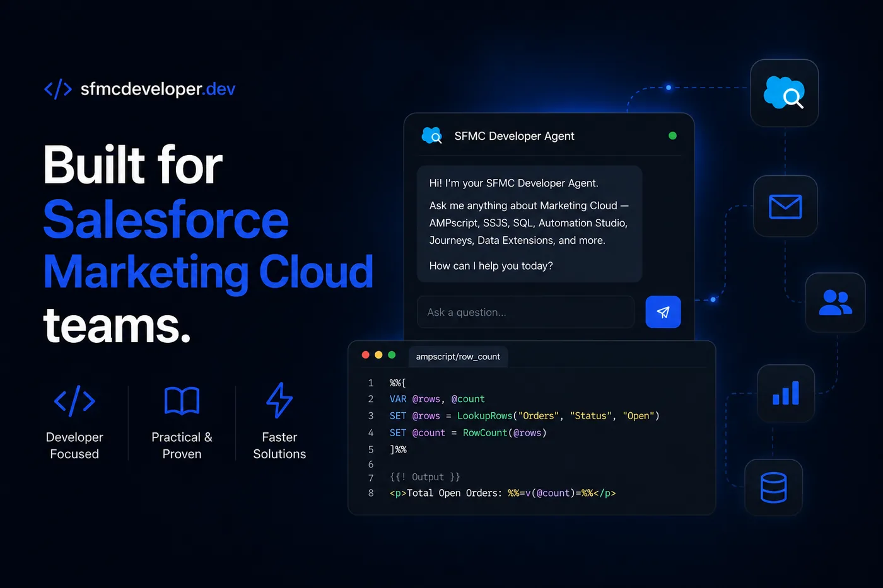
Task: Click the cloud search icon in agent header
Action: 432,135
